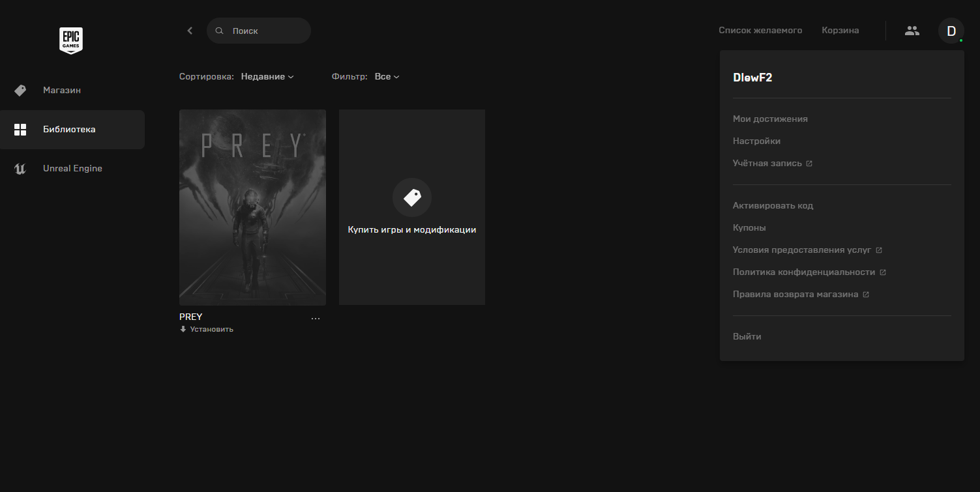Screen dimensions: 980x492
Task: Click external link icon beside Правила возврата магазина
Action: [866, 295]
